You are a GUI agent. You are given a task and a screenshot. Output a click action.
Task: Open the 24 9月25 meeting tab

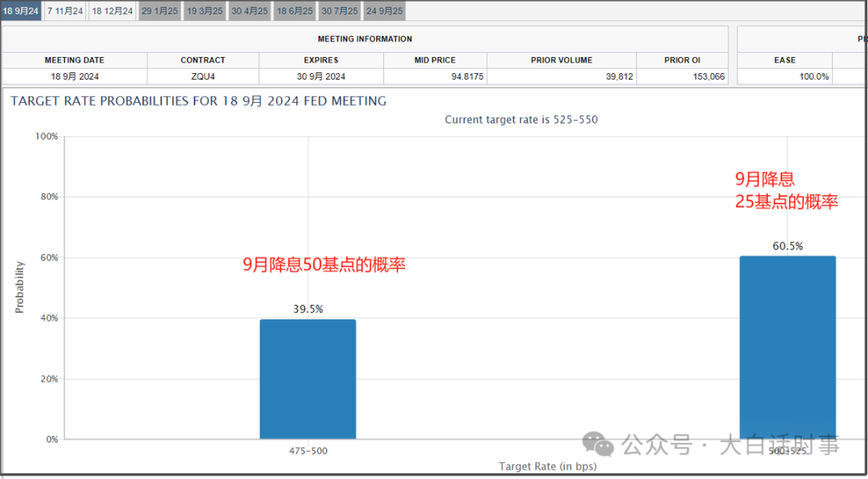tap(384, 11)
